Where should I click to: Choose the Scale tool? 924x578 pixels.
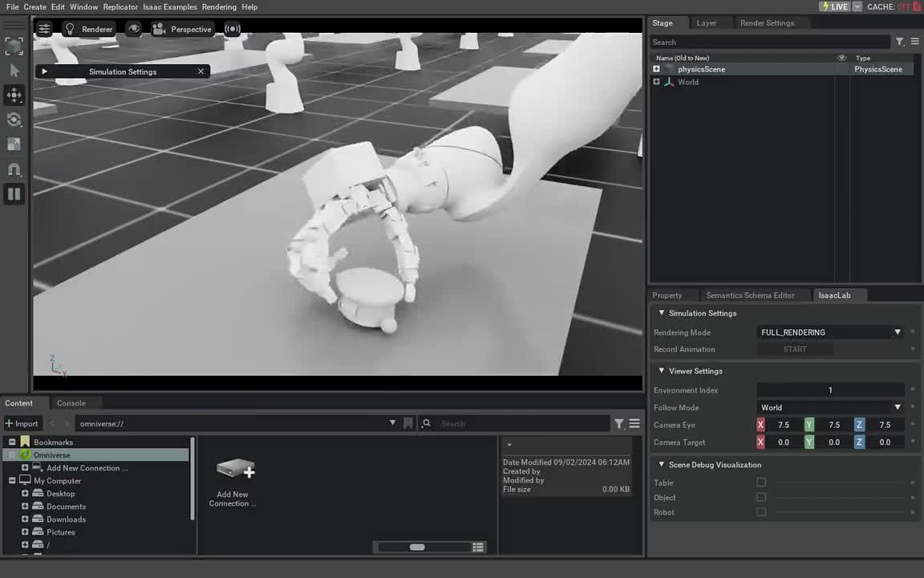14,144
